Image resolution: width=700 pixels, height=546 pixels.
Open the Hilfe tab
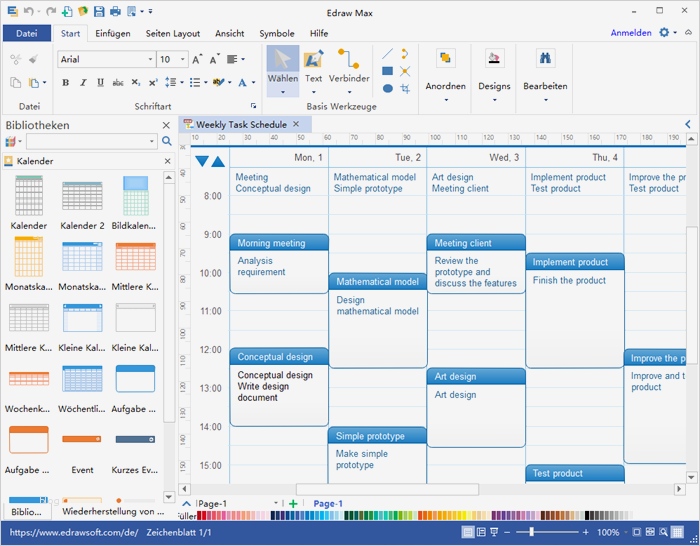tap(319, 33)
